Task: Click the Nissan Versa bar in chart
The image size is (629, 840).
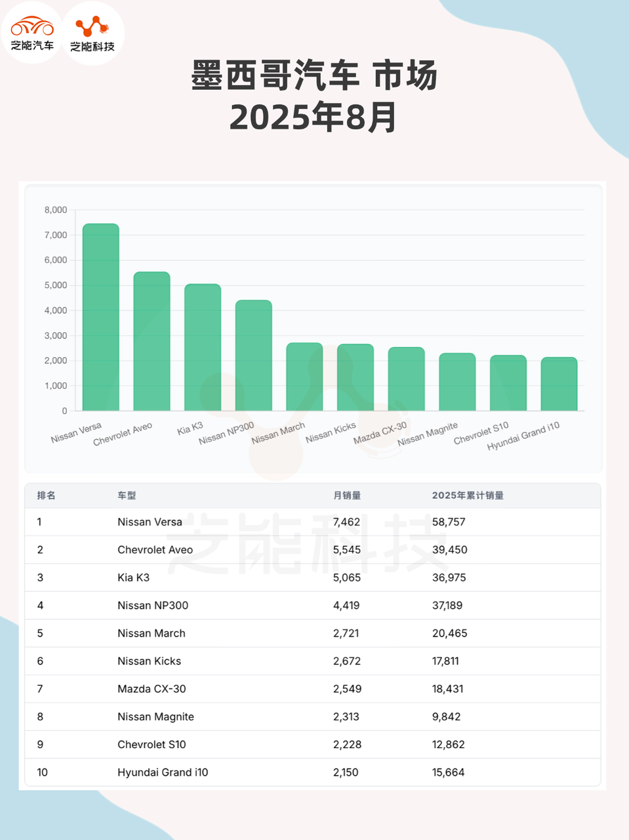Action: pos(100,318)
